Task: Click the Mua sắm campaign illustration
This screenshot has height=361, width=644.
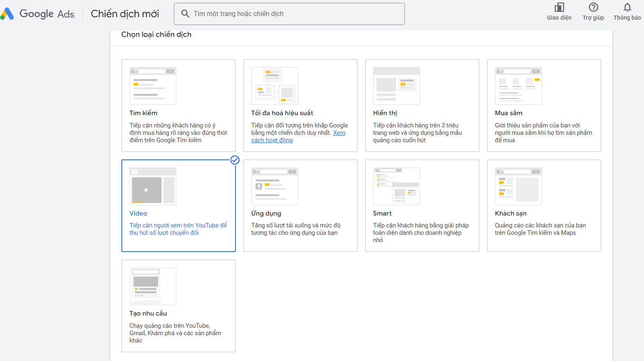Action: [518, 86]
